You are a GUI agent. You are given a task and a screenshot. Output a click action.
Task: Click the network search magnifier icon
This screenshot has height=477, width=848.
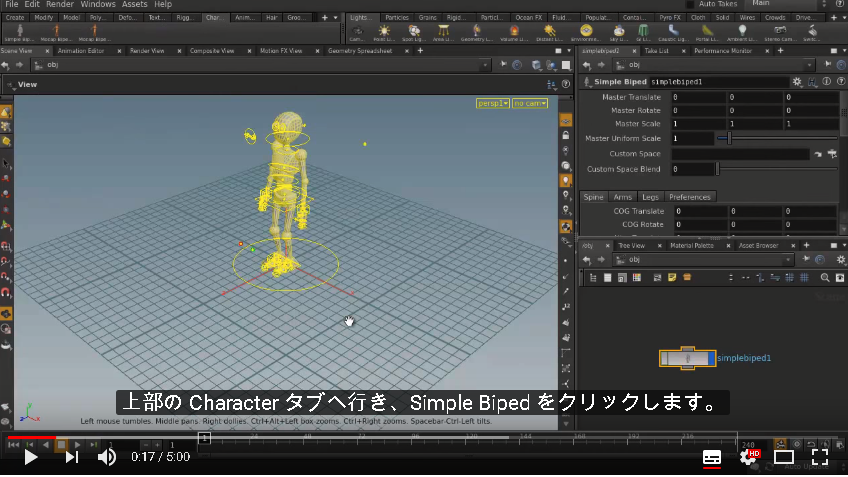(825, 277)
